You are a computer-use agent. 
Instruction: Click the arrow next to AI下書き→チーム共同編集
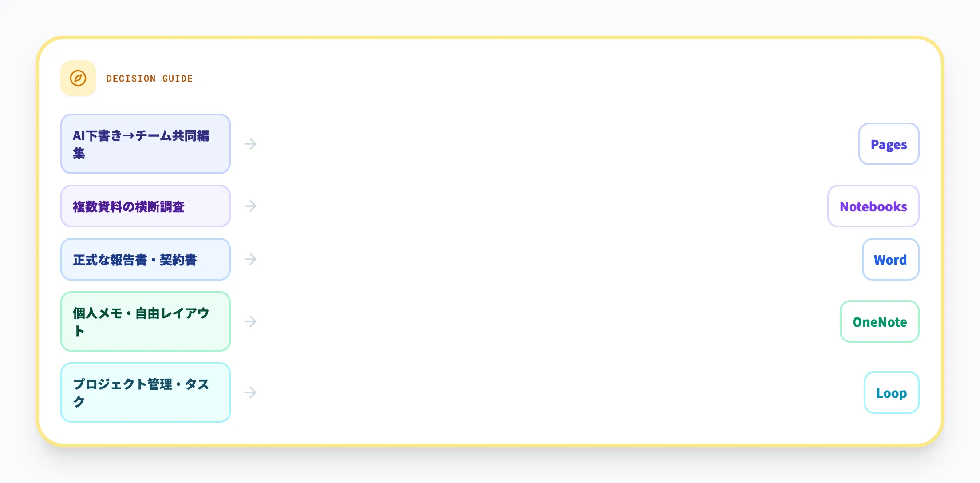[x=250, y=144]
